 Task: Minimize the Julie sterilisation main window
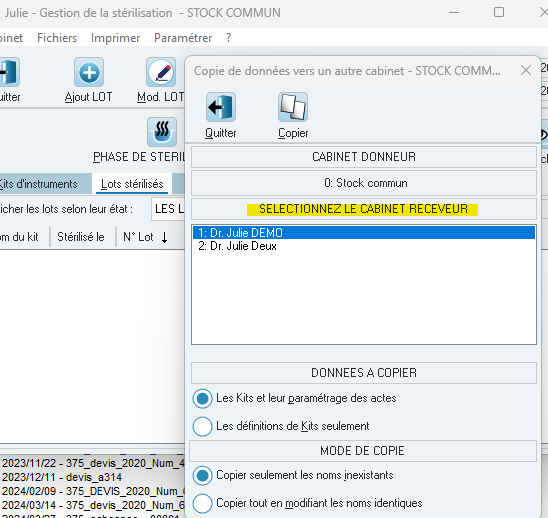click(x=454, y=12)
